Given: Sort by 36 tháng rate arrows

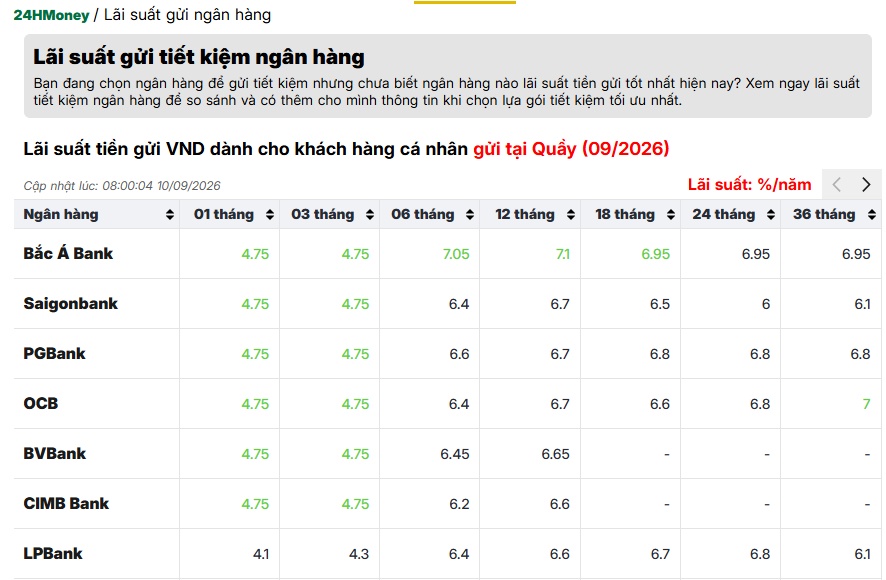Looking at the screenshot, I should [x=872, y=215].
